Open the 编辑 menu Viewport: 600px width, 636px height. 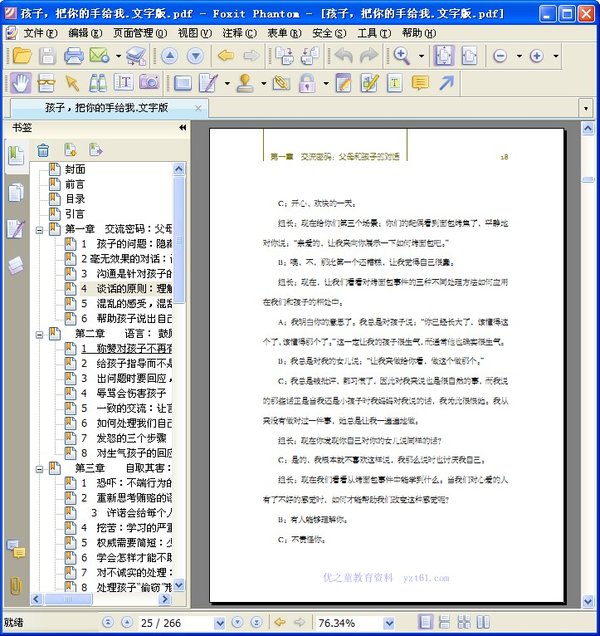click(84, 33)
